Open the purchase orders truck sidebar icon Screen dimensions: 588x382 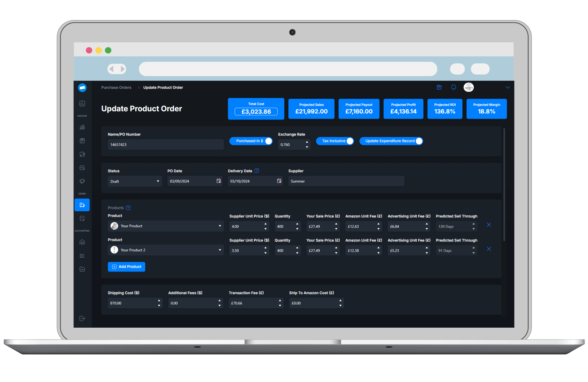82,205
